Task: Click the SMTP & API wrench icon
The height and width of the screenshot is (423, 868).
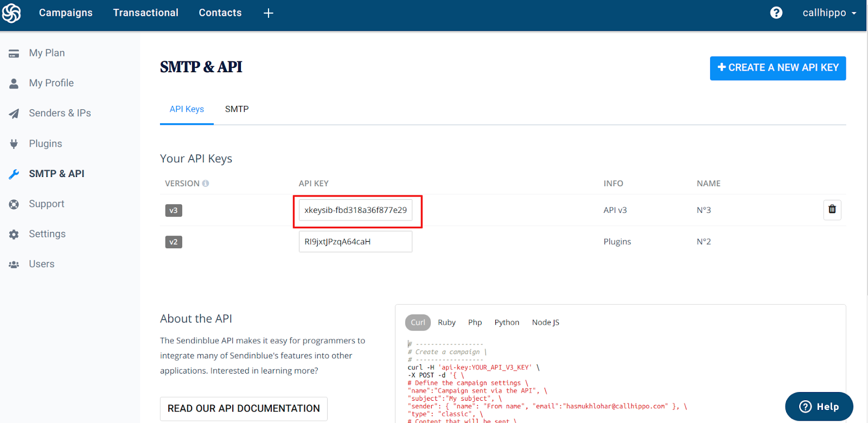Action: [14, 174]
